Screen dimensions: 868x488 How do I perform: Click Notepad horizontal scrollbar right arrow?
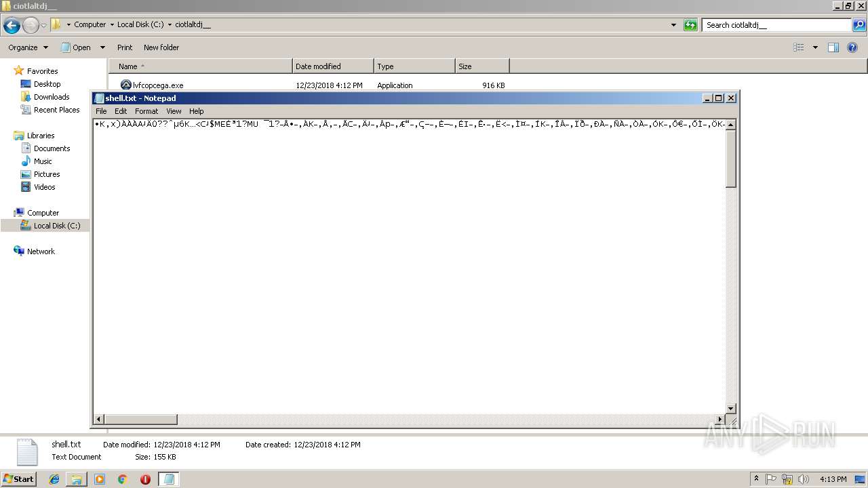point(720,420)
